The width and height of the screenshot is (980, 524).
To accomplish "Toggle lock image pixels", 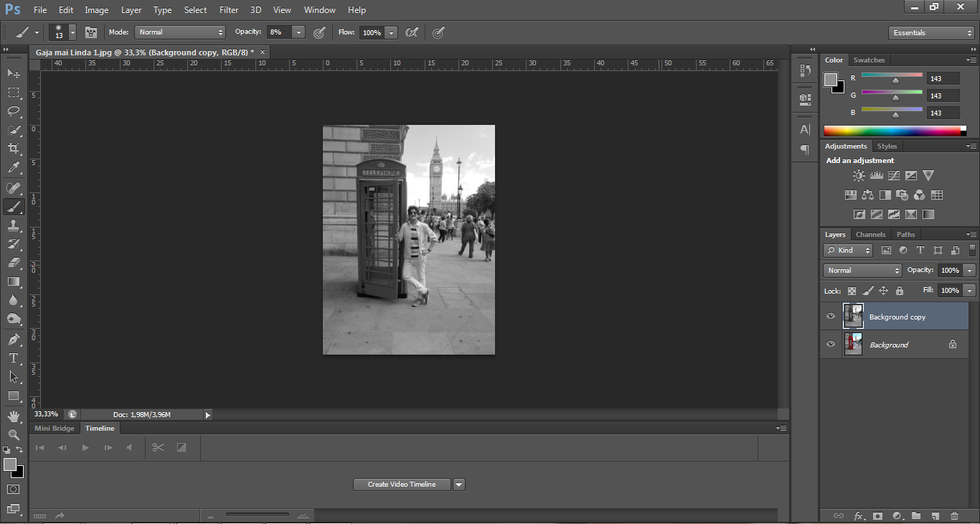I will 867,291.
